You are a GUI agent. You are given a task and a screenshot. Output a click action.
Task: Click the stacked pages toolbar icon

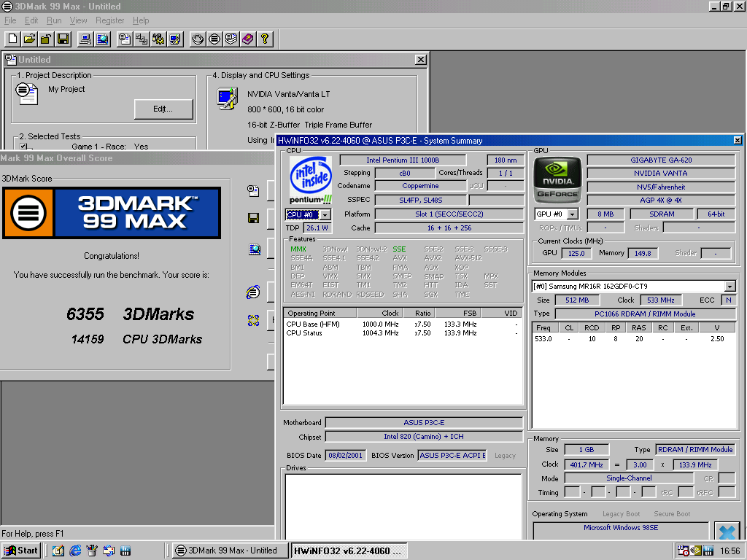pos(231,39)
